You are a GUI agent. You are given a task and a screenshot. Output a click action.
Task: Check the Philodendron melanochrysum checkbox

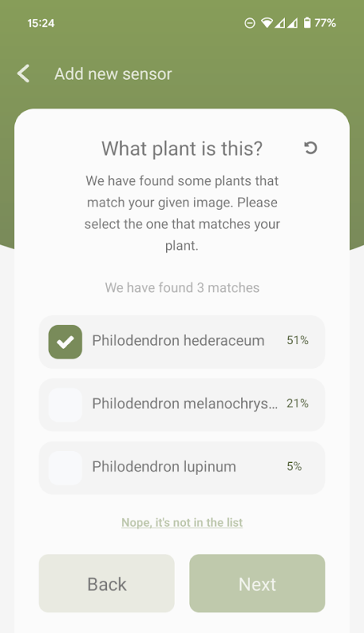point(66,405)
